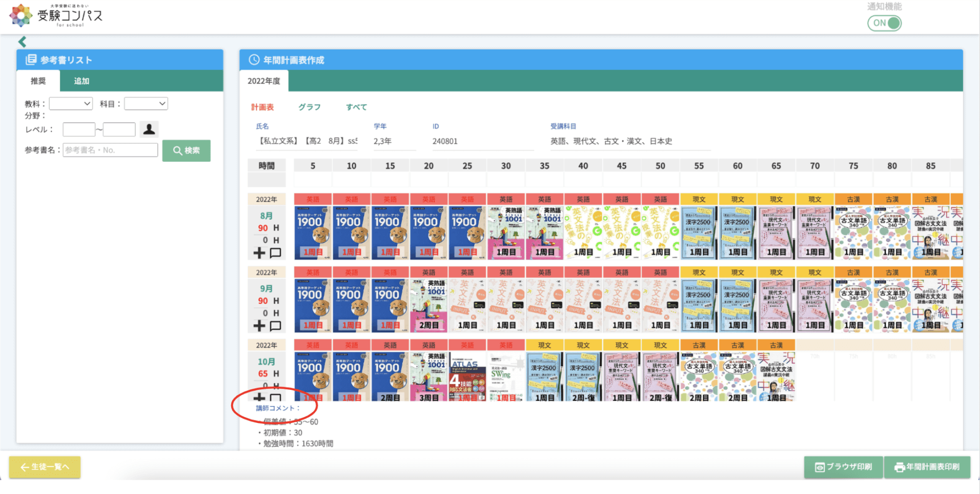The width and height of the screenshot is (980, 494).
Task: Click the 参考書名 search input field
Action: point(110,150)
